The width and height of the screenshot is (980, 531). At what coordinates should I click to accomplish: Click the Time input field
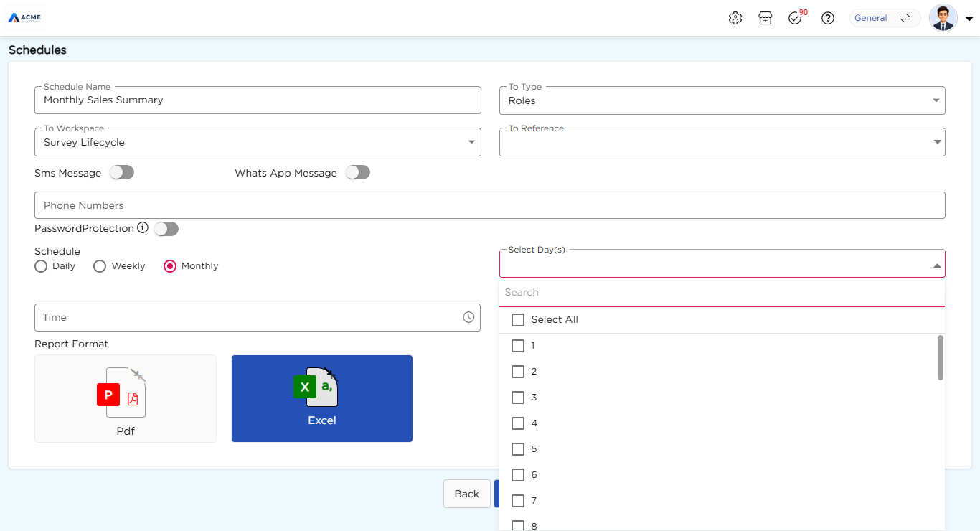click(x=258, y=317)
